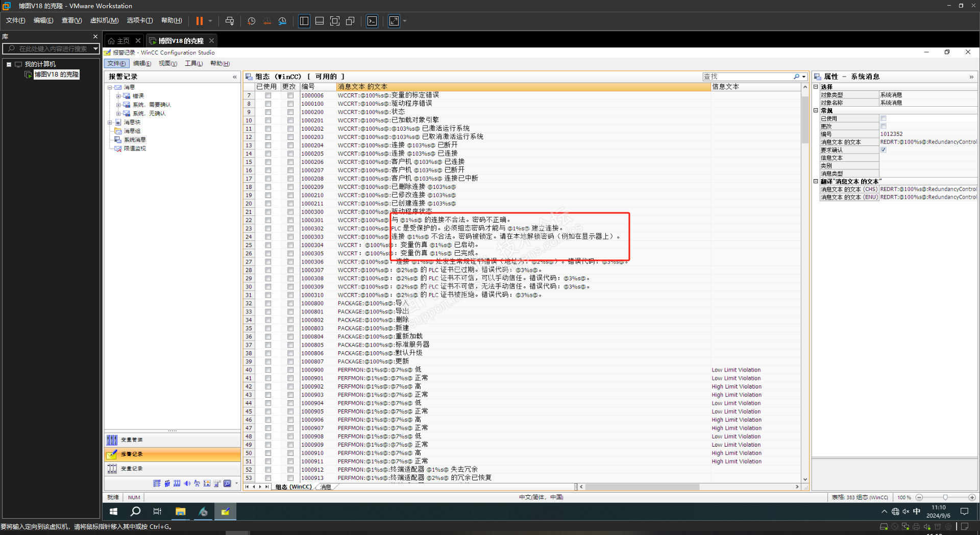980x535 pixels.
Task: Open the snapshot manager icon in VMware toolbar
Action: click(x=282, y=21)
